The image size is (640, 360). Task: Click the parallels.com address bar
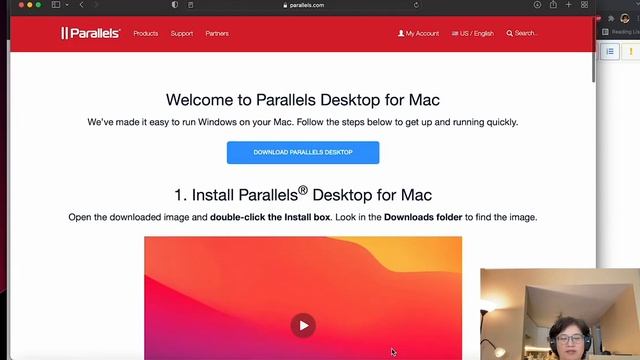click(x=304, y=5)
